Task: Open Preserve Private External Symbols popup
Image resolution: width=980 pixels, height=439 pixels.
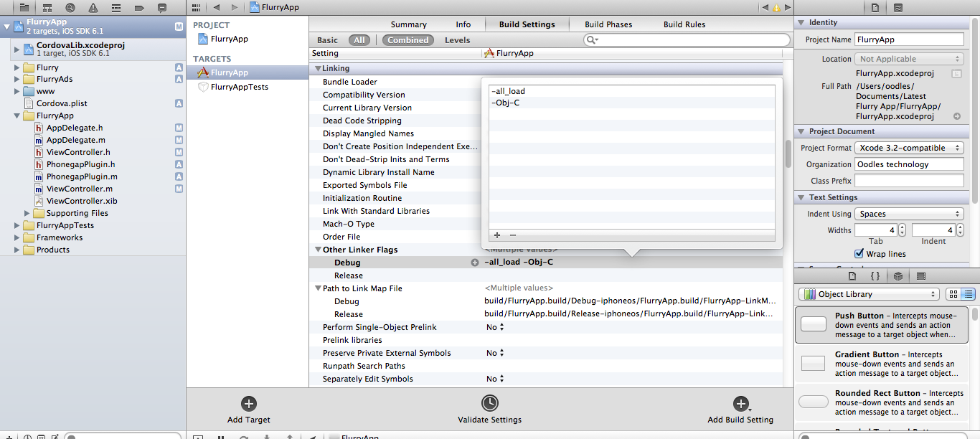Action: click(x=495, y=353)
